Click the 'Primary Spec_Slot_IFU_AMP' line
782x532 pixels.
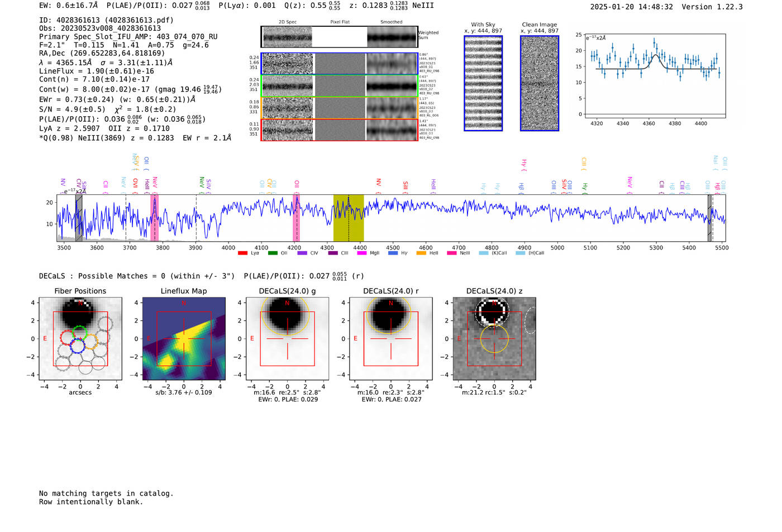pyautogui.click(x=128, y=37)
